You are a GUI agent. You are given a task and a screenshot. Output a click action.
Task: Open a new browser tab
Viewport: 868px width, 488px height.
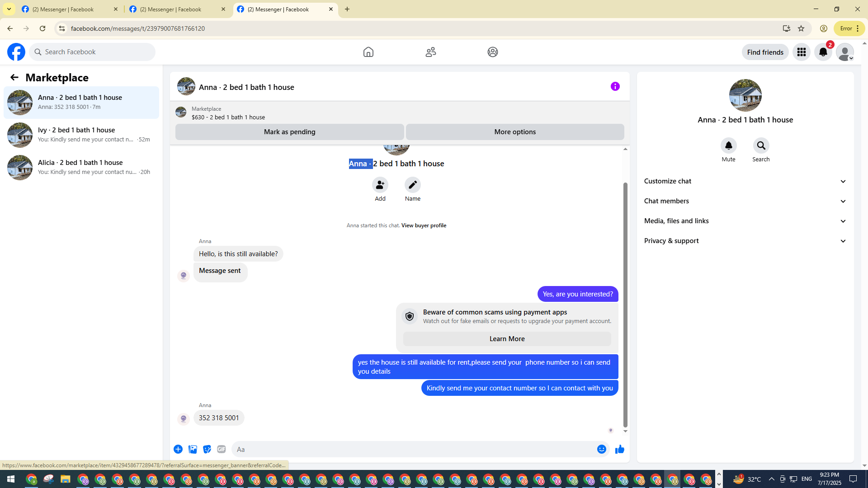click(x=347, y=9)
